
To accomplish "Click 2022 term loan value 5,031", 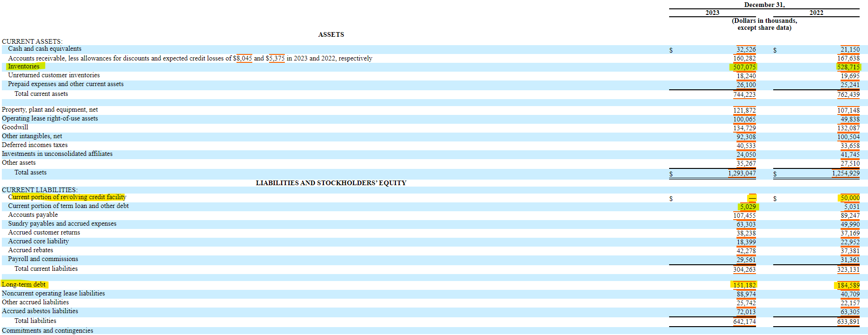I will tap(852, 207).
